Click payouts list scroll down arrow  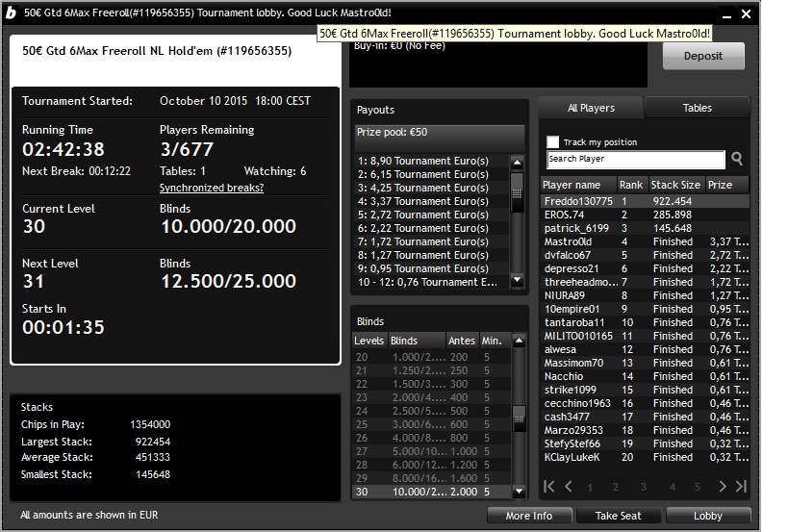point(517,279)
